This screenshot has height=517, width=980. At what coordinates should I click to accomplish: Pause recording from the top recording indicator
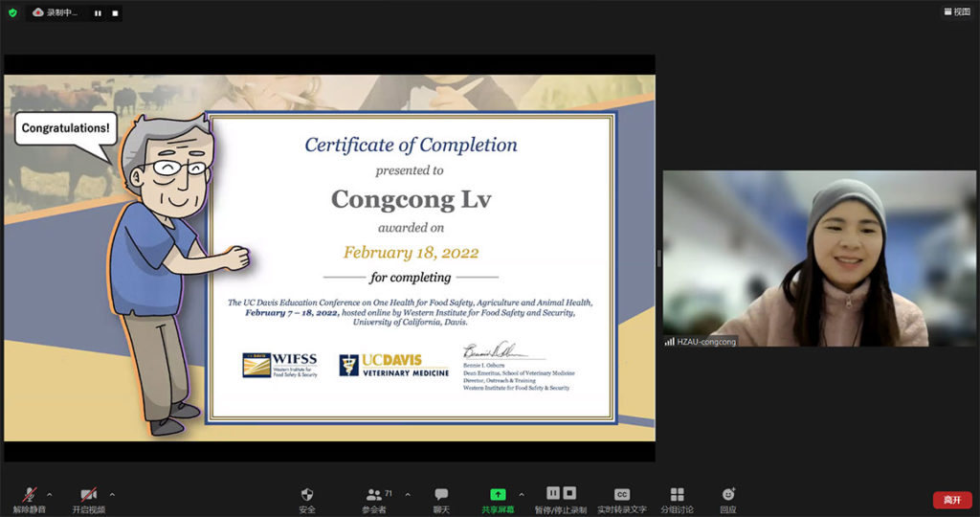pos(98,13)
